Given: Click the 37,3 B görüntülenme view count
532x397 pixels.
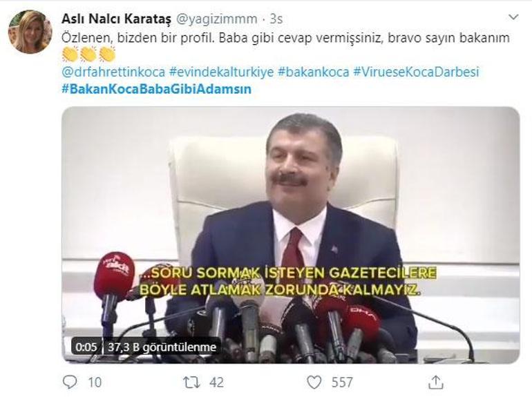Looking at the screenshot, I should [x=162, y=347].
